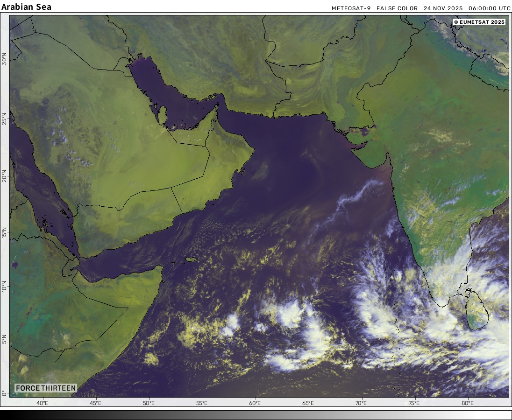This screenshot has width=512, height=420.
Task: Click the © EUMETSAT 2025 copyright badge
Action: coord(480,22)
